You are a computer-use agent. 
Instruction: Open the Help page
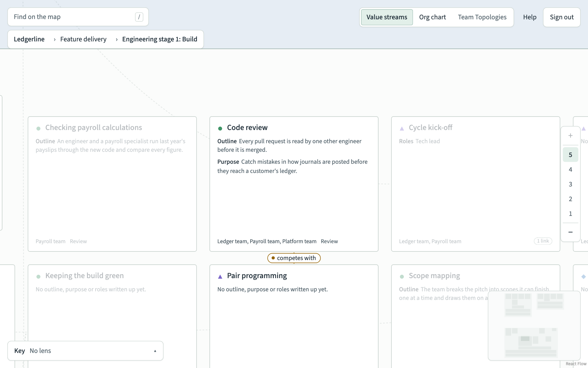(530, 17)
